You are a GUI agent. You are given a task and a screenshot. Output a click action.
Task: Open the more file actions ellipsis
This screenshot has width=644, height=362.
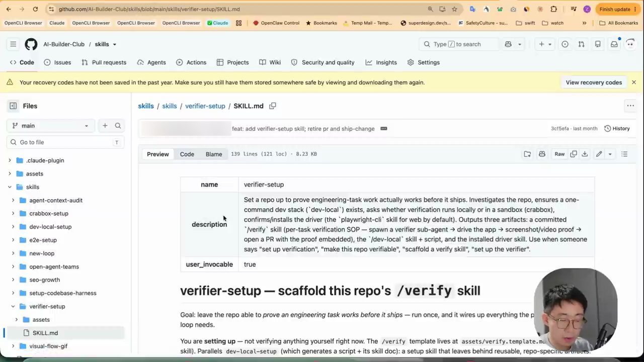(630, 106)
